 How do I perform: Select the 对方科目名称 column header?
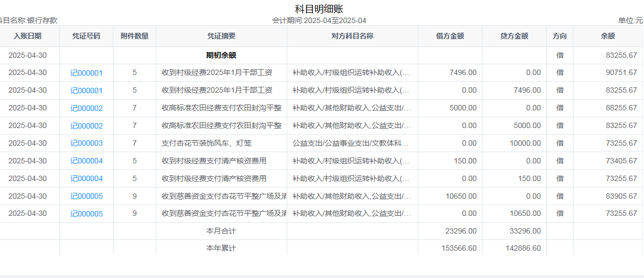352,36
